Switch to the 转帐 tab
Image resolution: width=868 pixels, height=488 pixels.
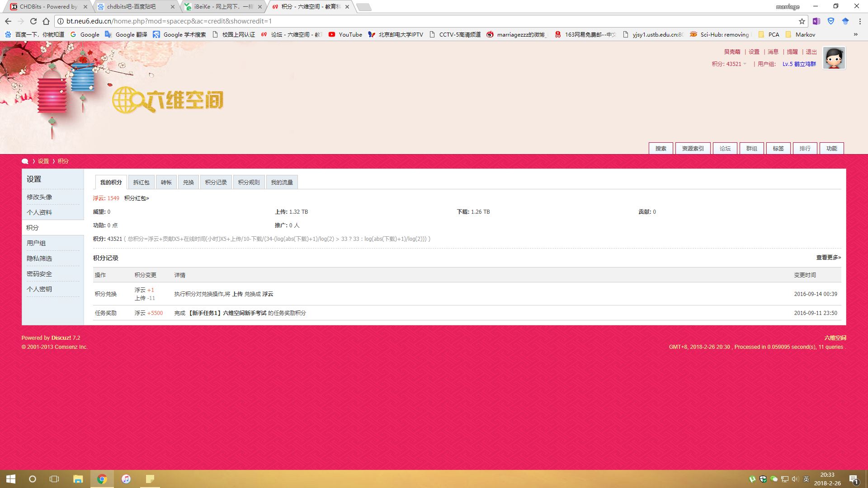[166, 183]
